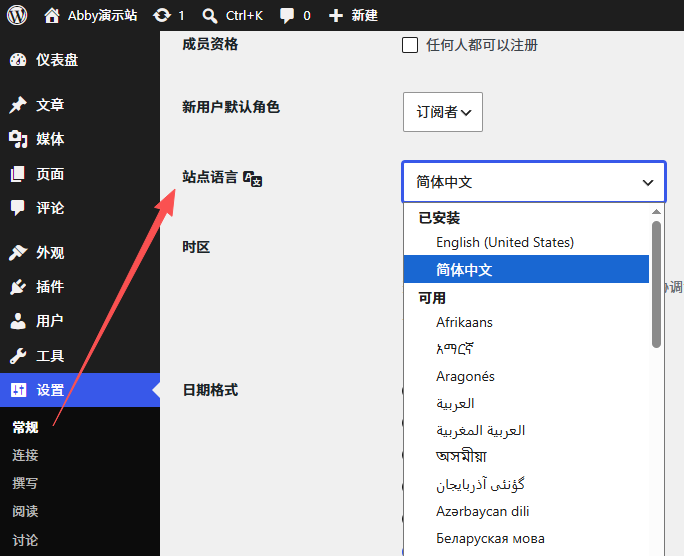Image resolution: width=684 pixels, height=556 pixels.
Task: Select the highlighted 简体中文 option in the list
Action: [x=526, y=269]
